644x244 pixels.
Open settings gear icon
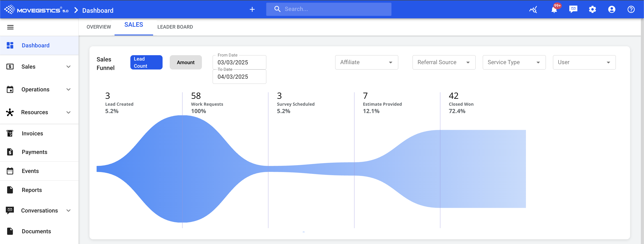coord(592,9)
